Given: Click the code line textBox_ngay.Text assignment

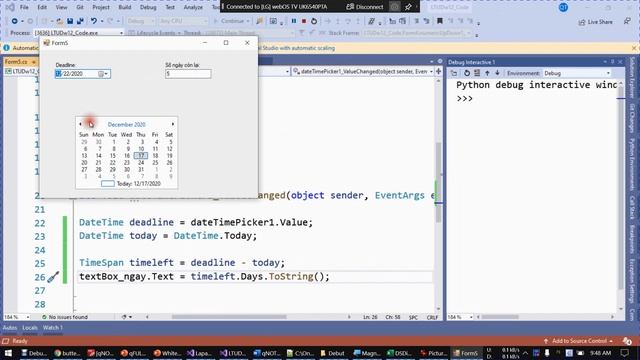Looking at the screenshot, I should click(x=204, y=277).
